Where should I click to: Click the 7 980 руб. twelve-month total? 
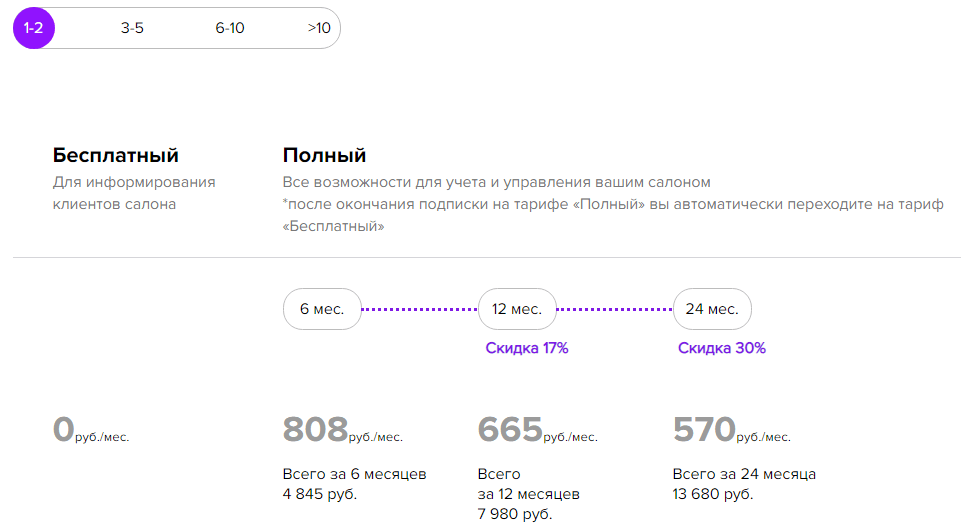tap(515, 514)
